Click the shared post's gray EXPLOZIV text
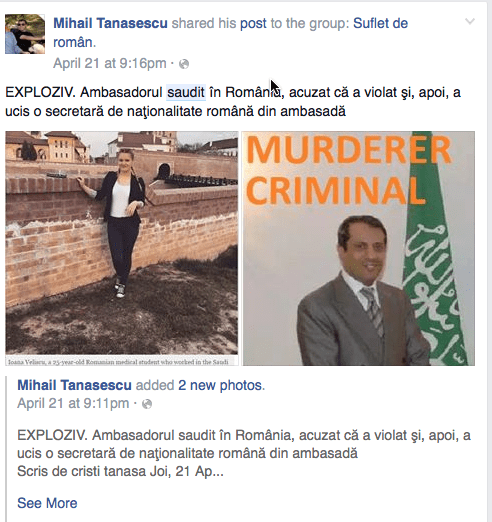The width and height of the screenshot is (492, 522). (244, 444)
